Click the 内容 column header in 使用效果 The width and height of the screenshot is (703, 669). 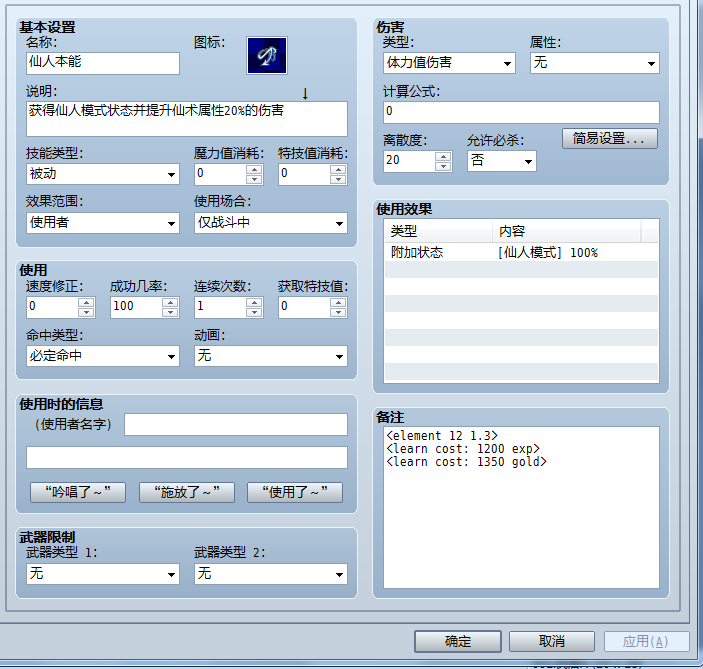[x=567, y=231]
